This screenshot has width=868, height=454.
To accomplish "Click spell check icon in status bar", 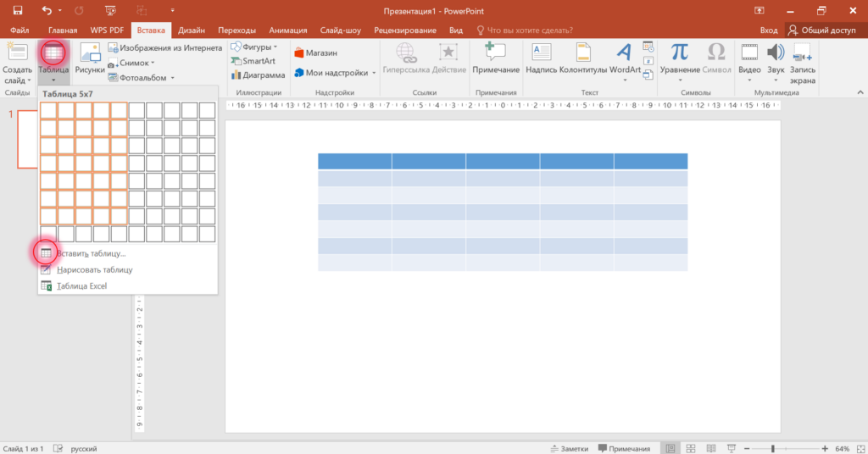I will 58,448.
